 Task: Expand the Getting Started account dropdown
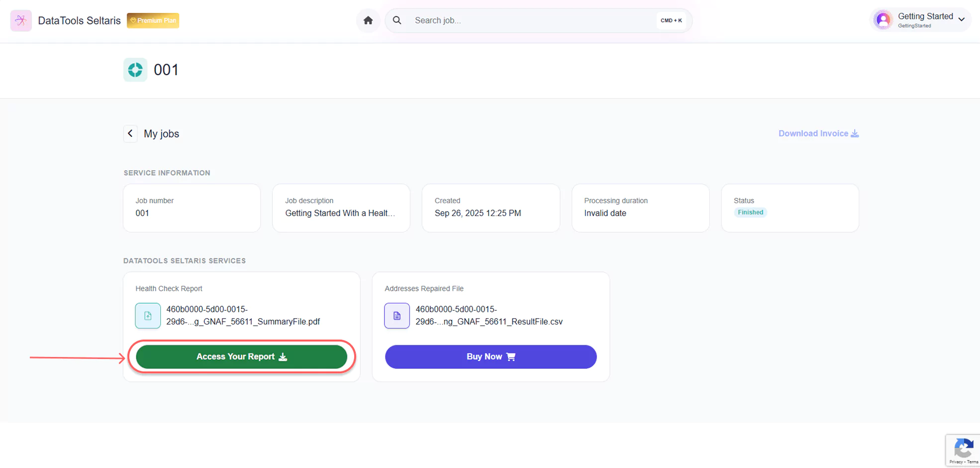click(x=961, y=20)
